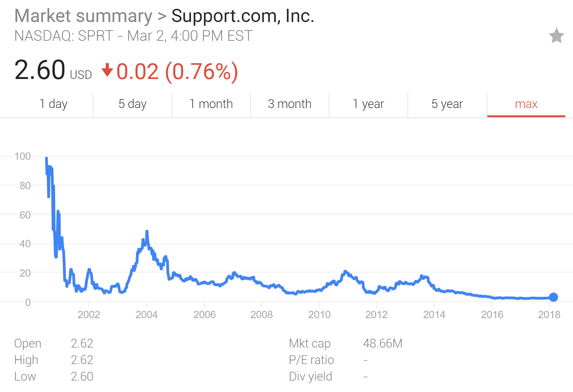Click the Market summary link
Viewport: 573px width, 392px height.
[83, 16]
